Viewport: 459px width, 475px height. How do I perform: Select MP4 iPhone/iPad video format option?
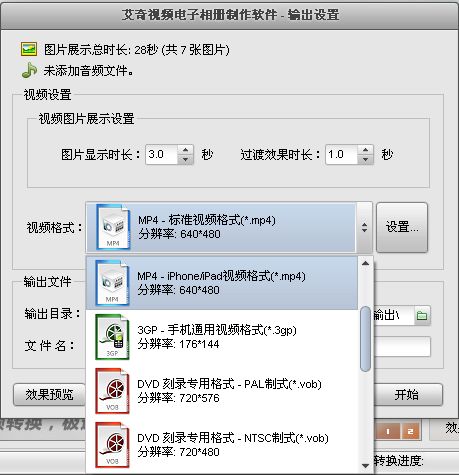click(x=222, y=283)
